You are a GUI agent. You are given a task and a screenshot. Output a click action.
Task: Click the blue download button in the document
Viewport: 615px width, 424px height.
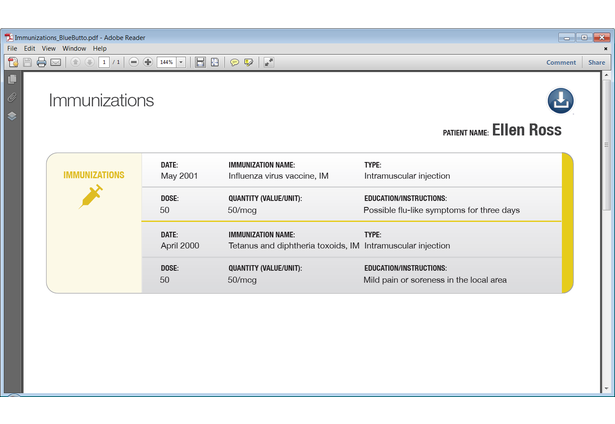(561, 101)
